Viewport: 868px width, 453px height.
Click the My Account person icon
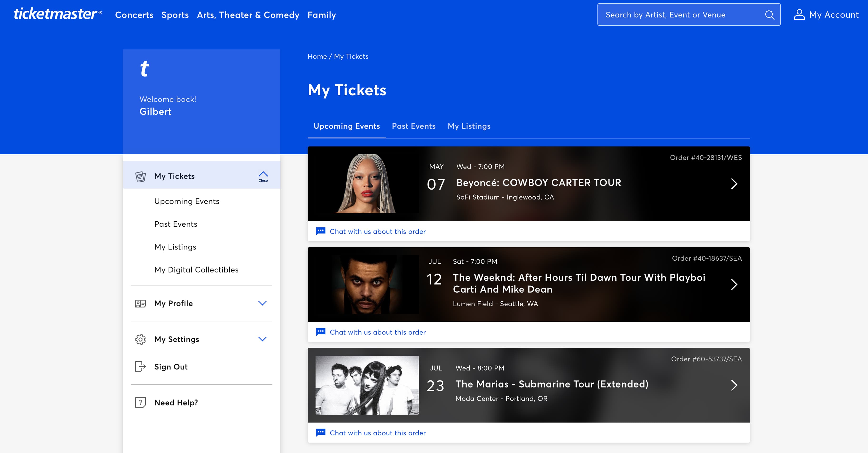coord(799,15)
